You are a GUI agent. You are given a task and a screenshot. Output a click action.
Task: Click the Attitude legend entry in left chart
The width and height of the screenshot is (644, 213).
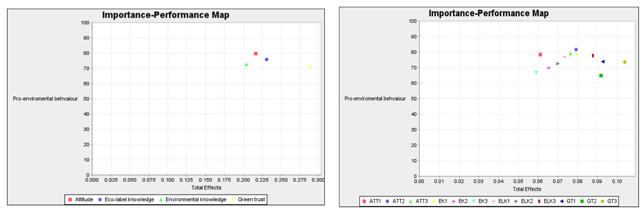point(84,200)
